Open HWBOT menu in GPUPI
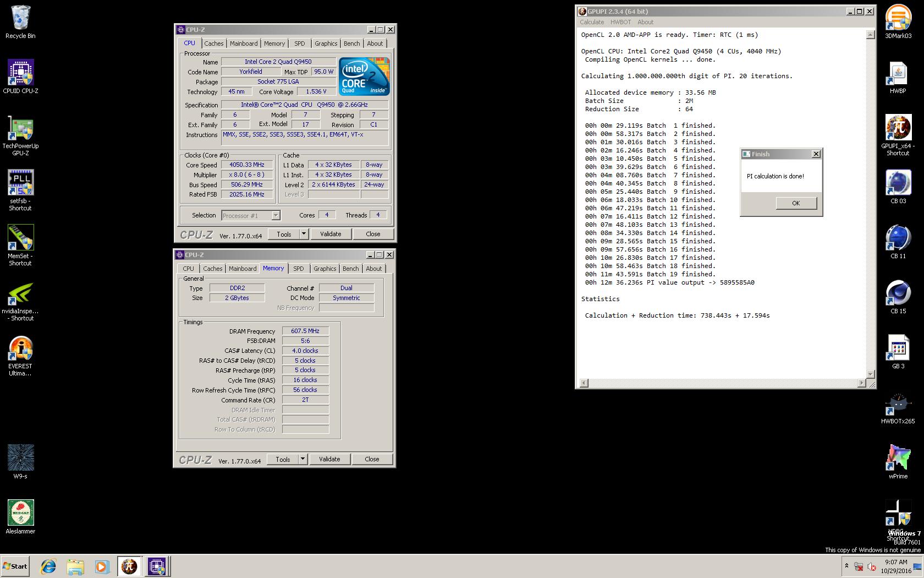Viewport: 924px width, 578px height. 621,22
